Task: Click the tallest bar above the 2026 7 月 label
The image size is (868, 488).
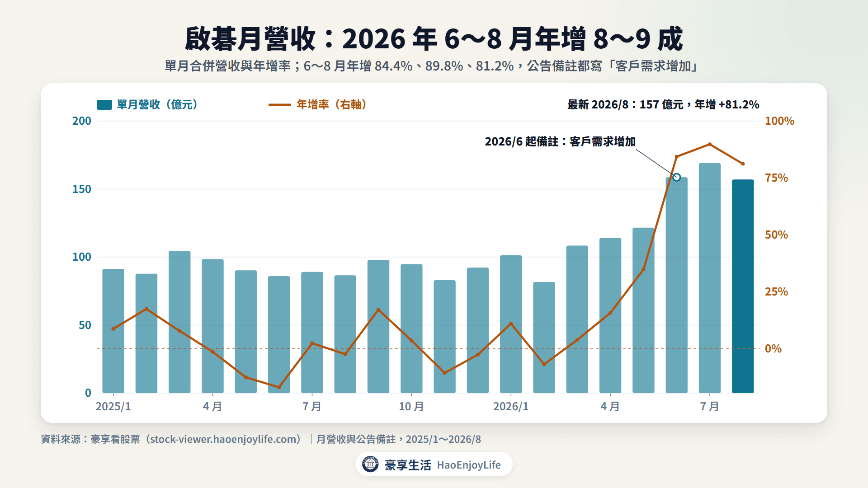Action: (x=710, y=278)
